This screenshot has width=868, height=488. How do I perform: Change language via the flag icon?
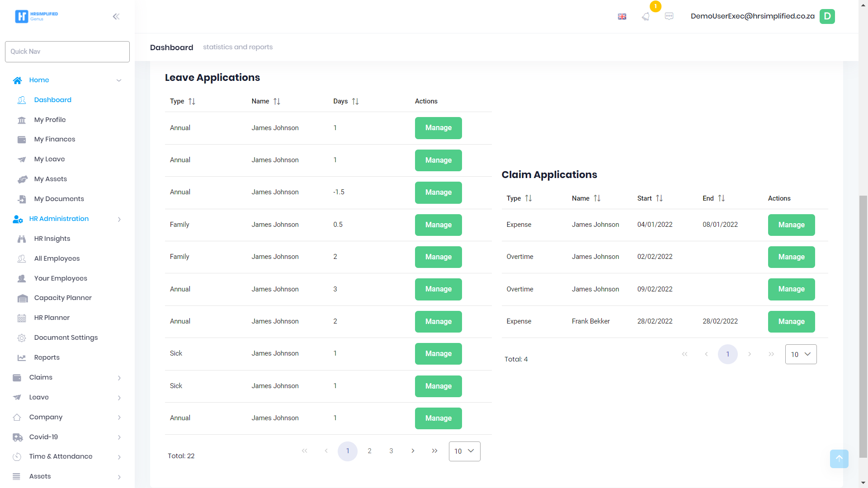622,16
